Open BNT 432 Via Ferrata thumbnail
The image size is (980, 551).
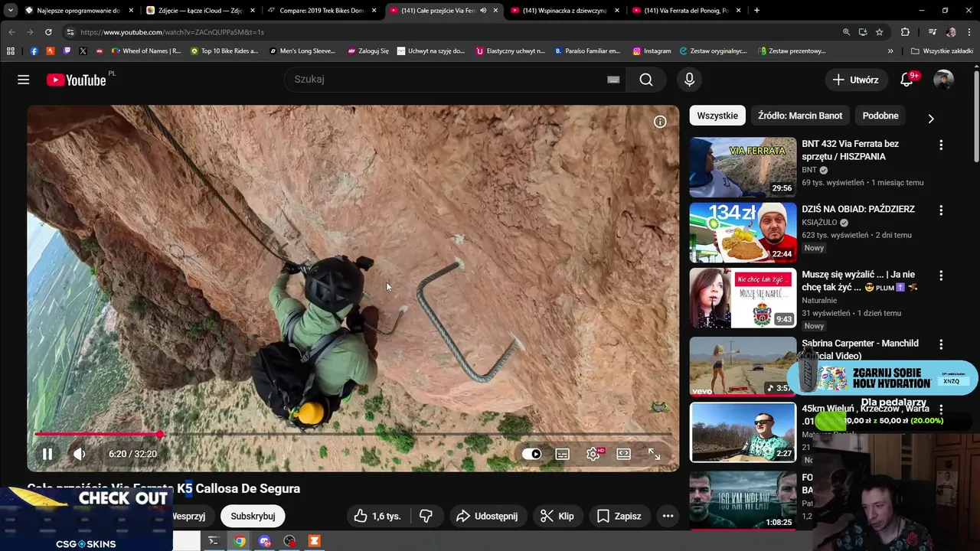743,167
